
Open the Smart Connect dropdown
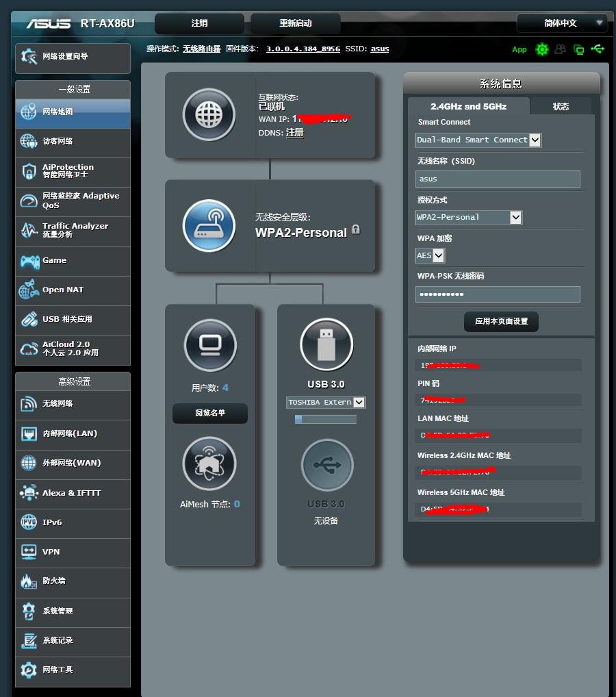pos(478,140)
